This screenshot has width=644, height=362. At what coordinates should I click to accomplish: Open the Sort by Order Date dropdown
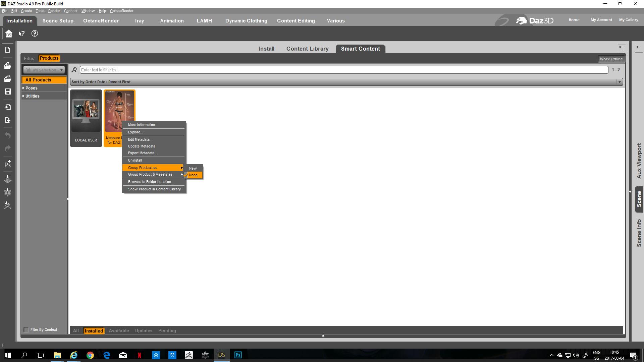[345, 82]
